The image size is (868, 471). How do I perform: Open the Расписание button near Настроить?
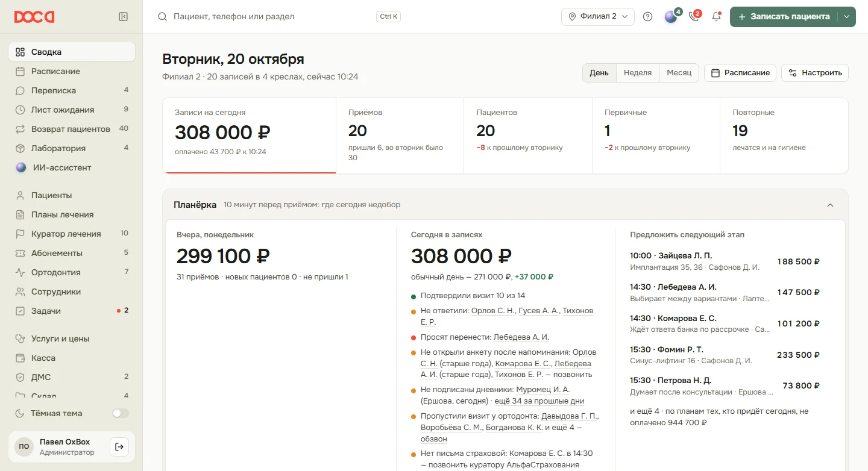tap(740, 73)
